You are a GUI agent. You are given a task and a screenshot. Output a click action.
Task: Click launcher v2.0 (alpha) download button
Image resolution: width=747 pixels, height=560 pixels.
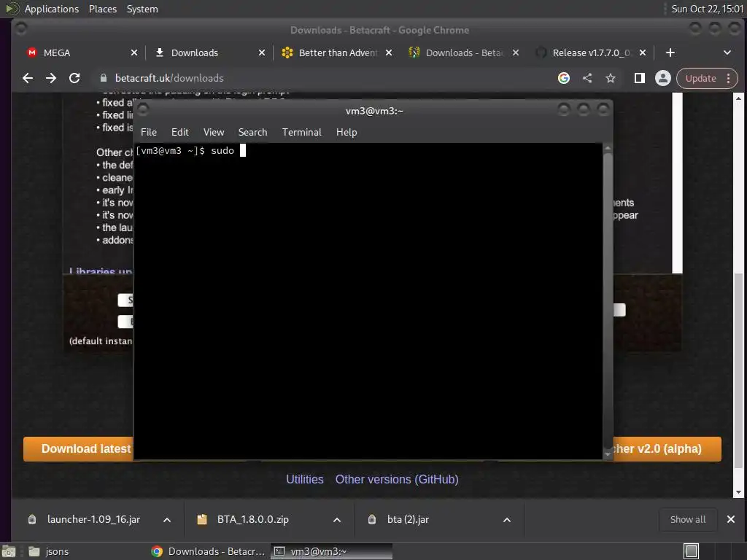(667, 449)
